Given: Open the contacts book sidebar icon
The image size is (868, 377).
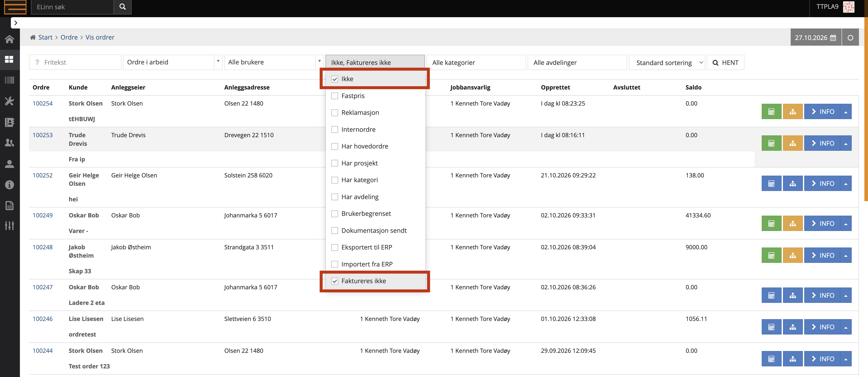Looking at the screenshot, I should [9, 122].
